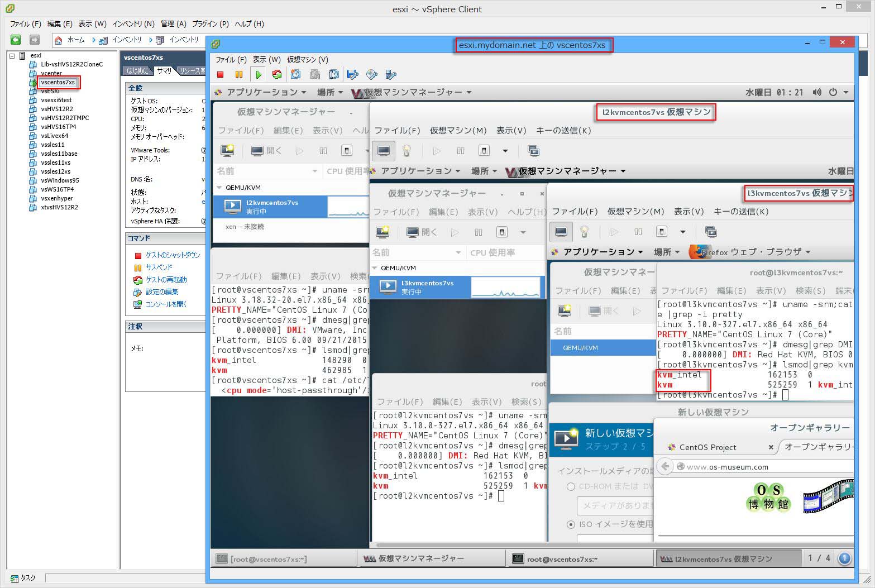Click the ゲストのシャットダウン command link
The width and height of the screenshot is (875, 588).
coord(173,255)
